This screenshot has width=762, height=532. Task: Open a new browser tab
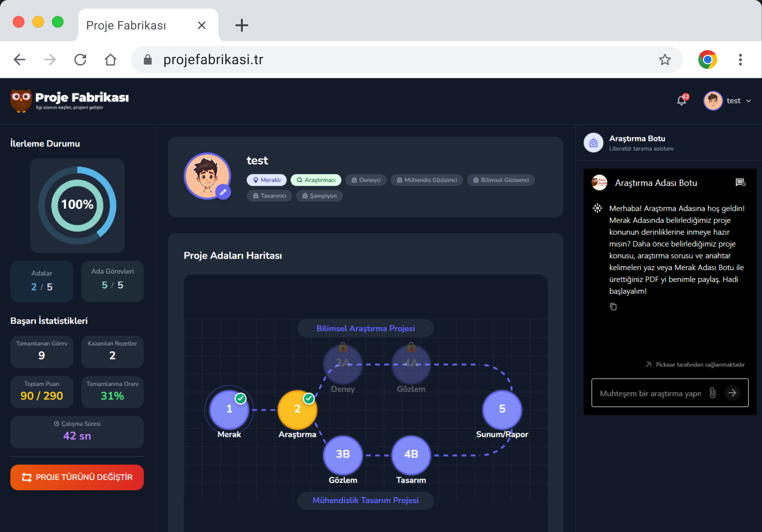tap(242, 25)
